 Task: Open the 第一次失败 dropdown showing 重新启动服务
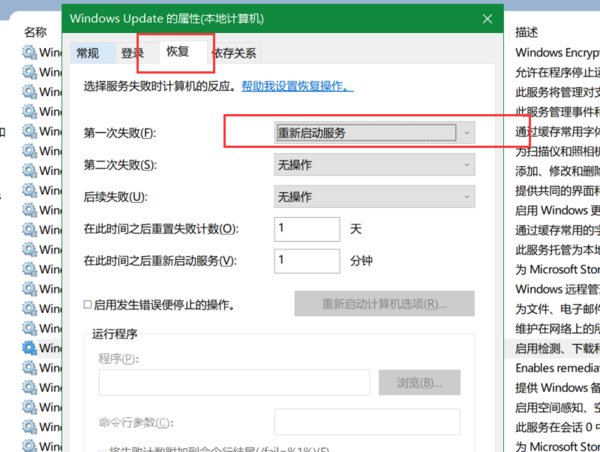click(x=375, y=133)
